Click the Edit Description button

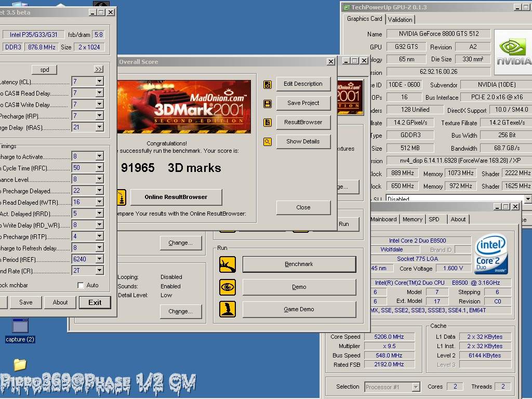click(x=303, y=84)
